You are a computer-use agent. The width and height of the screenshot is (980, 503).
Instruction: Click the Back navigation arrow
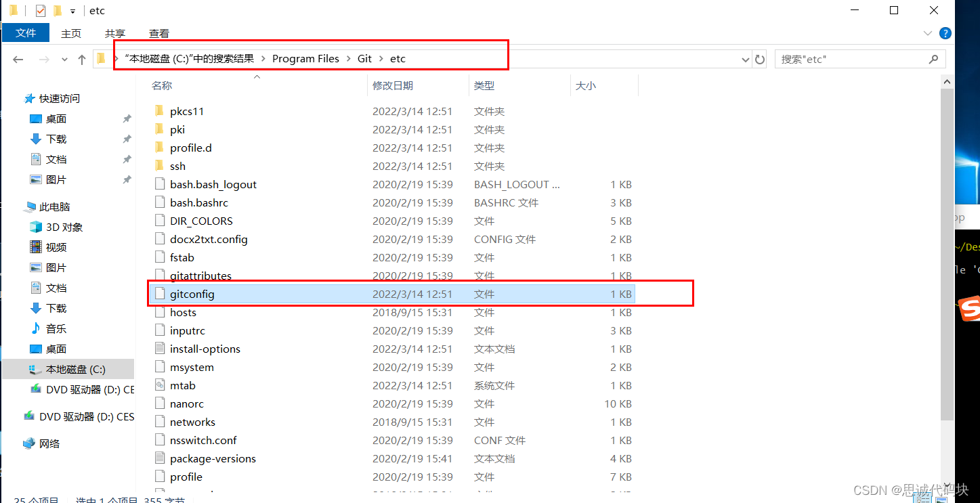tap(18, 60)
